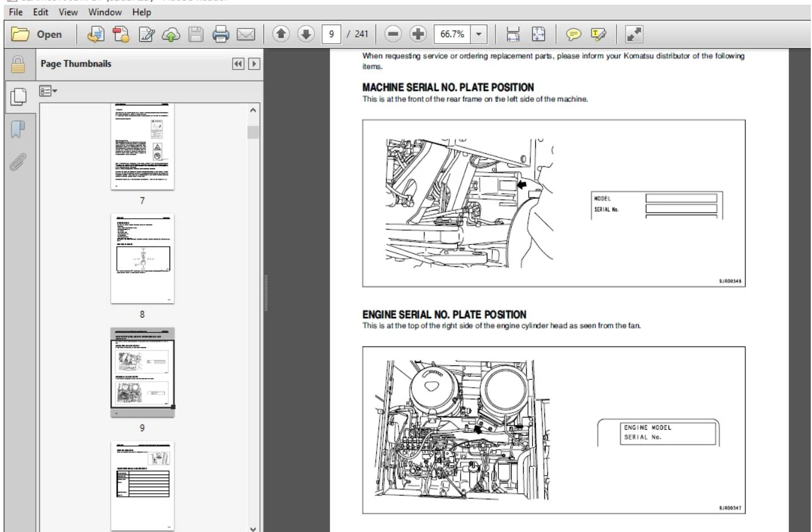812x532 pixels.
Task: Click the thumbnail panel scrollbar thumb
Action: [253, 132]
